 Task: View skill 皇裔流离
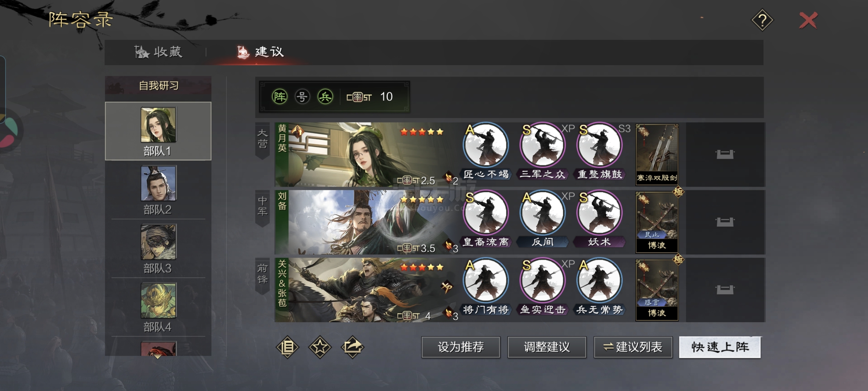pyautogui.click(x=486, y=219)
